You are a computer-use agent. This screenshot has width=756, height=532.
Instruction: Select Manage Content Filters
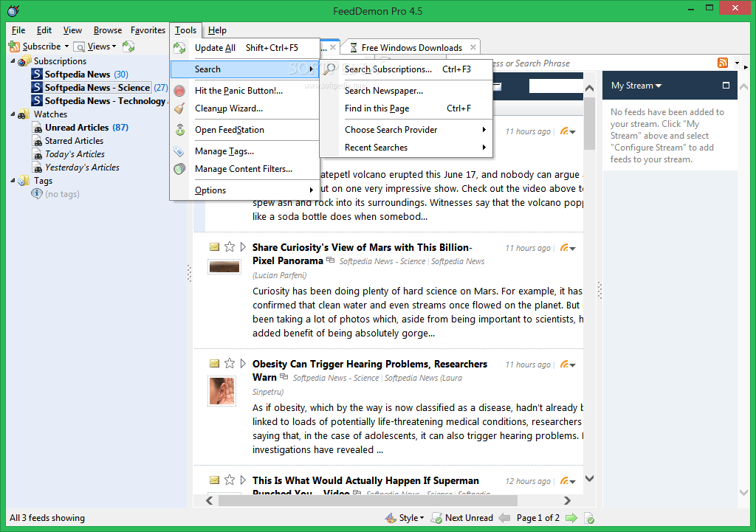click(x=245, y=169)
